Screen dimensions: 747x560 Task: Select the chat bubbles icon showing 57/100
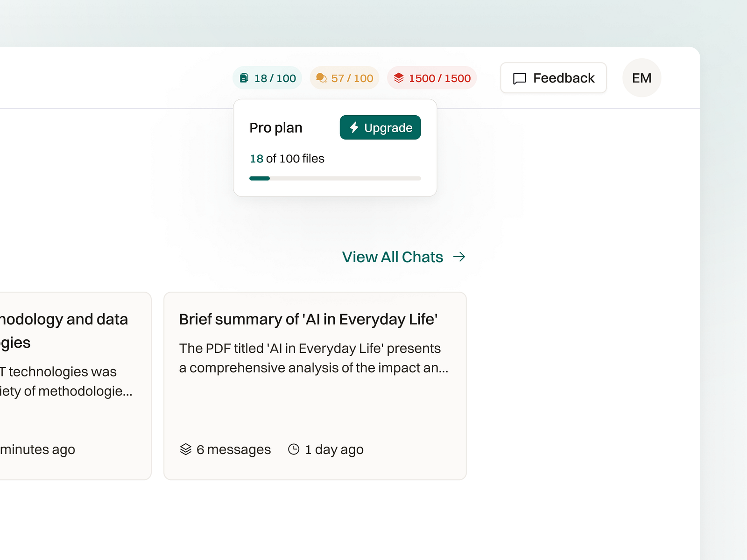pos(322,78)
